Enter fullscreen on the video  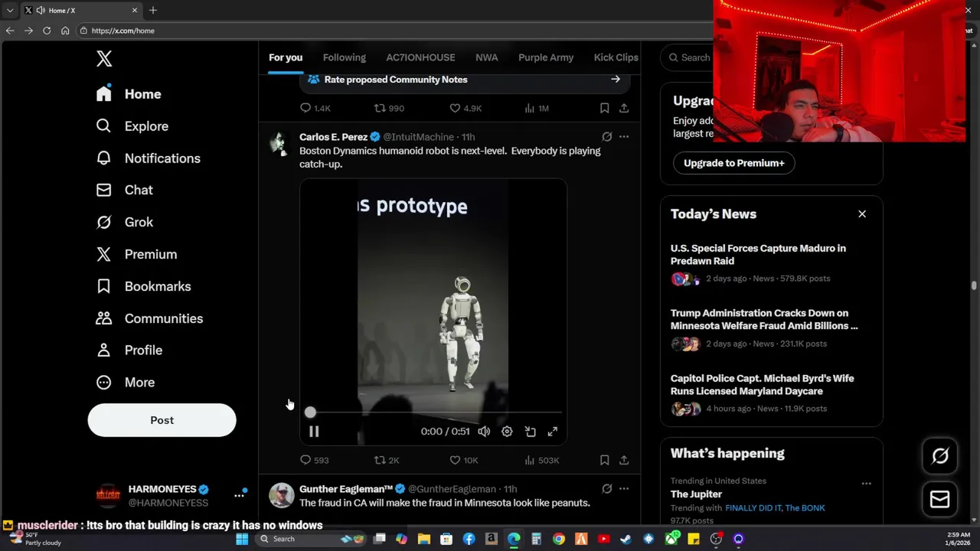[553, 432]
